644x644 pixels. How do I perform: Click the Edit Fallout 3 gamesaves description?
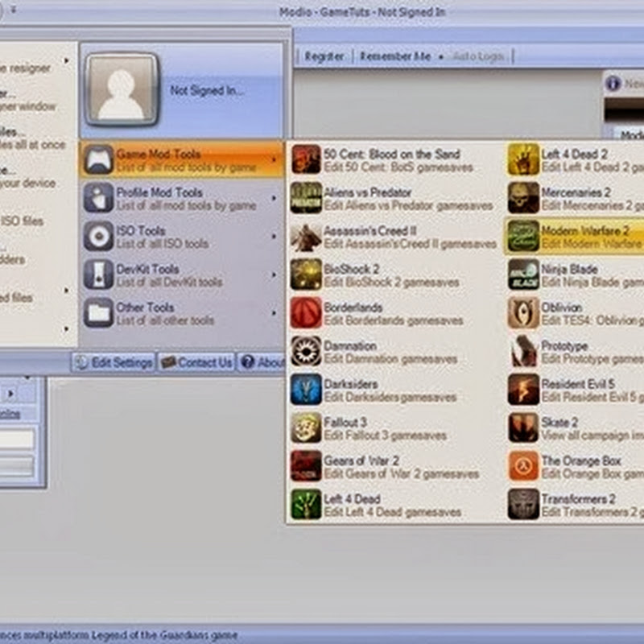[385, 436]
